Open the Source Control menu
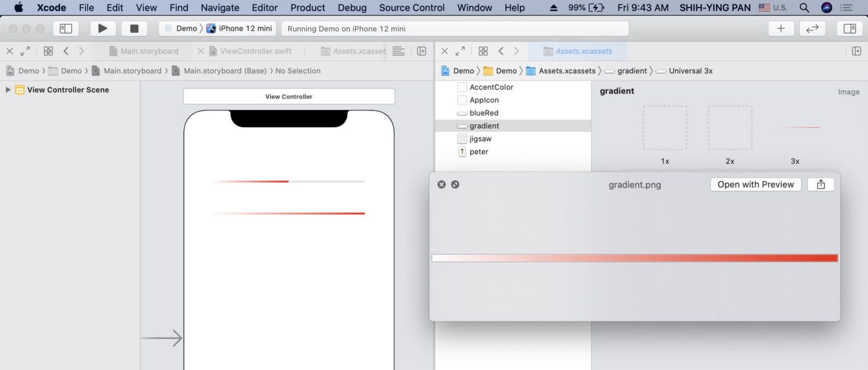Image resolution: width=868 pixels, height=370 pixels. pos(411,7)
